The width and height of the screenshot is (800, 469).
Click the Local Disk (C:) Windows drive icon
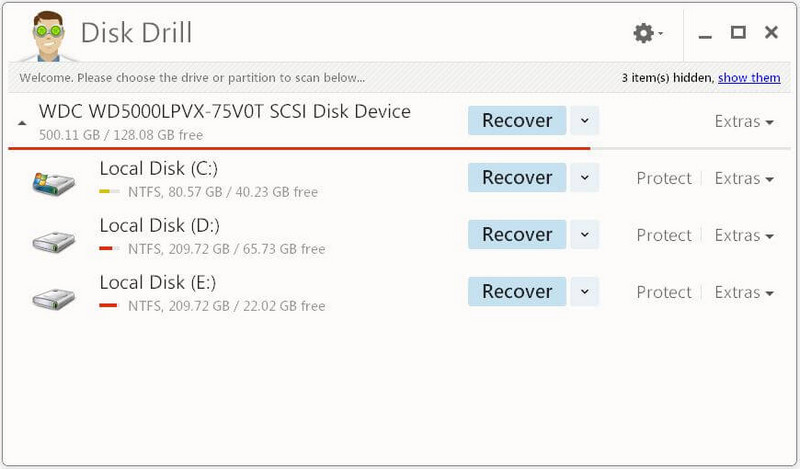53,183
